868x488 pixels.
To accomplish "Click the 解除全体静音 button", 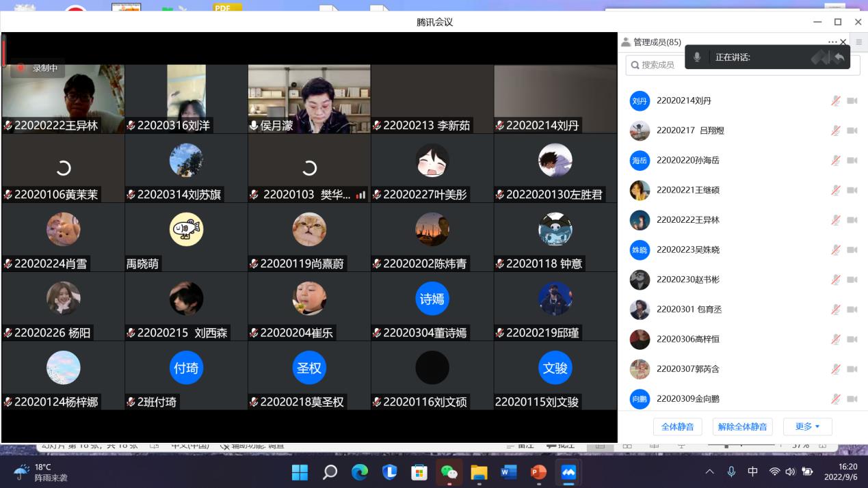I will coord(742,426).
